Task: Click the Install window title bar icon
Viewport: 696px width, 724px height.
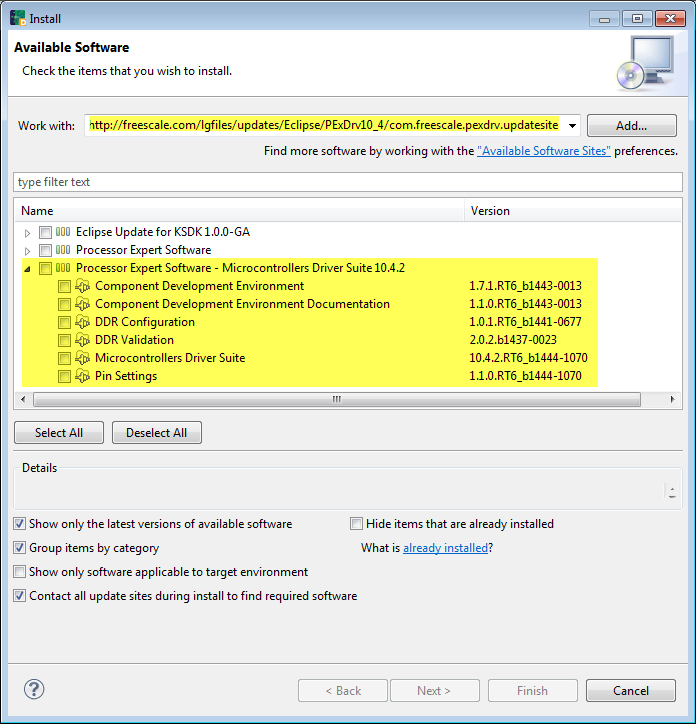Action: click(18, 18)
